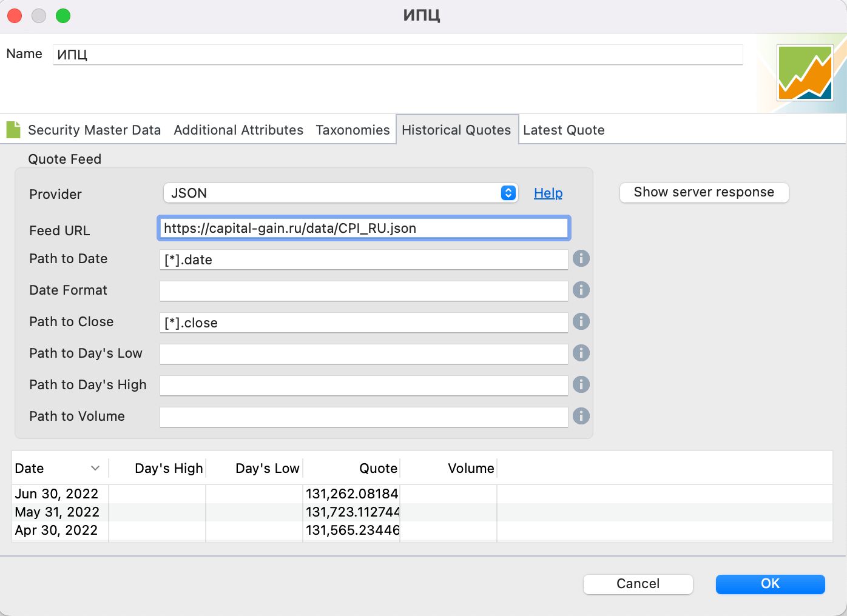This screenshot has height=616, width=847.
Task: Click Show server response button
Action: point(704,193)
